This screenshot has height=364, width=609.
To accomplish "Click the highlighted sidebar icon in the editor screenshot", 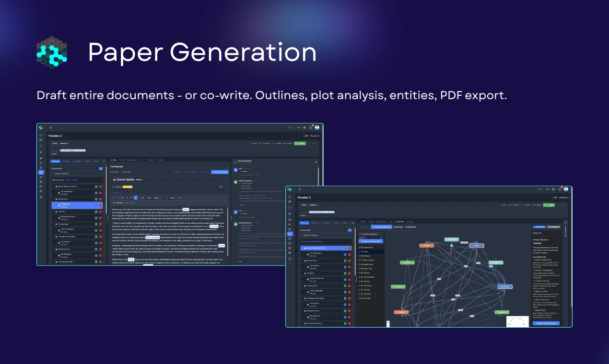I will (x=41, y=172).
